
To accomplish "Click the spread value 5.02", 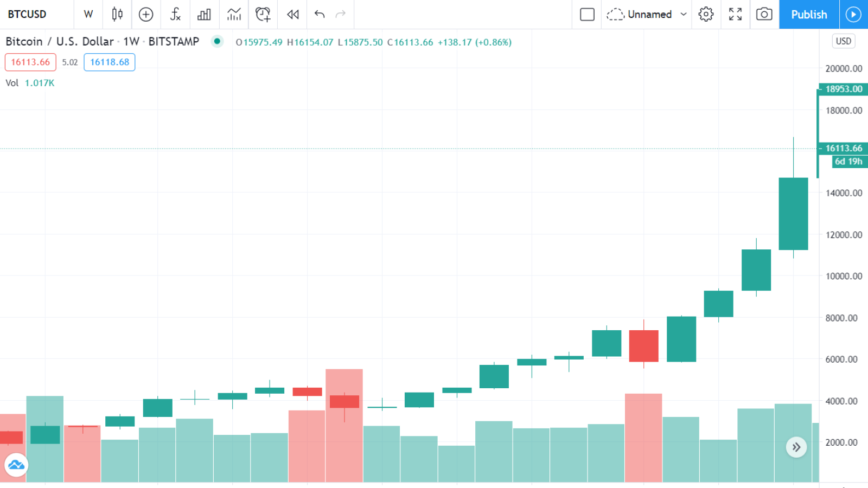I will coord(70,62).
